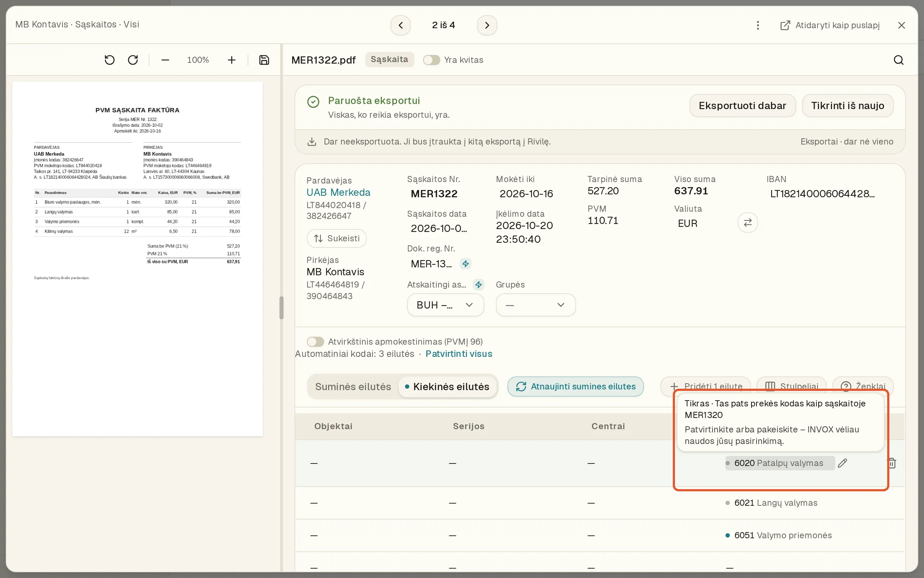924x578 pixels.
Task: Go to previous invoice arrow
Action: pos(401,25)
